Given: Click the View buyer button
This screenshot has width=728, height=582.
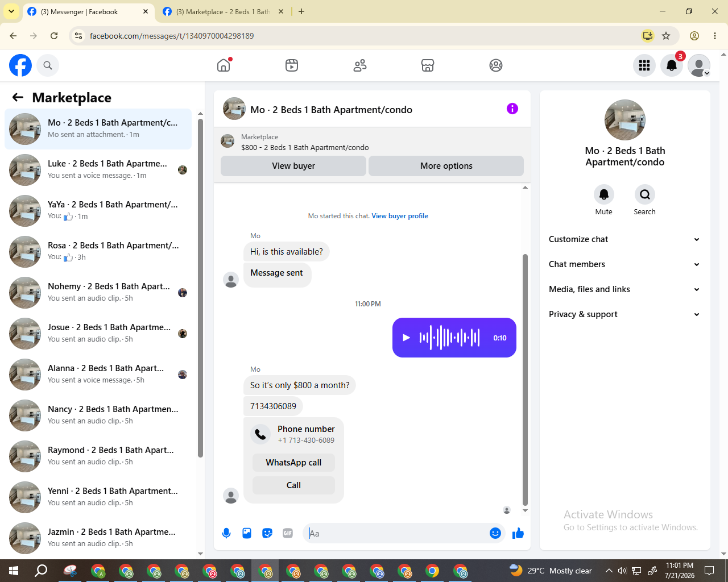Looking at the screenshot, I should click(293, 166).
